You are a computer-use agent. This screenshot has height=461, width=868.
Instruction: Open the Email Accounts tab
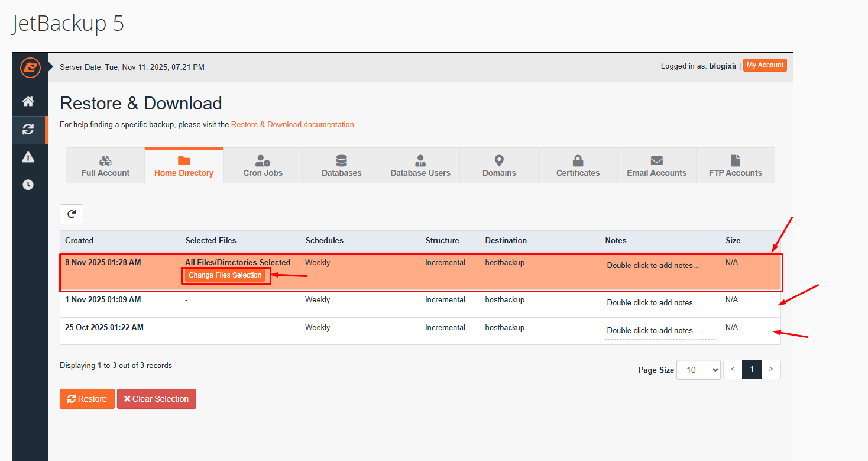656,166
